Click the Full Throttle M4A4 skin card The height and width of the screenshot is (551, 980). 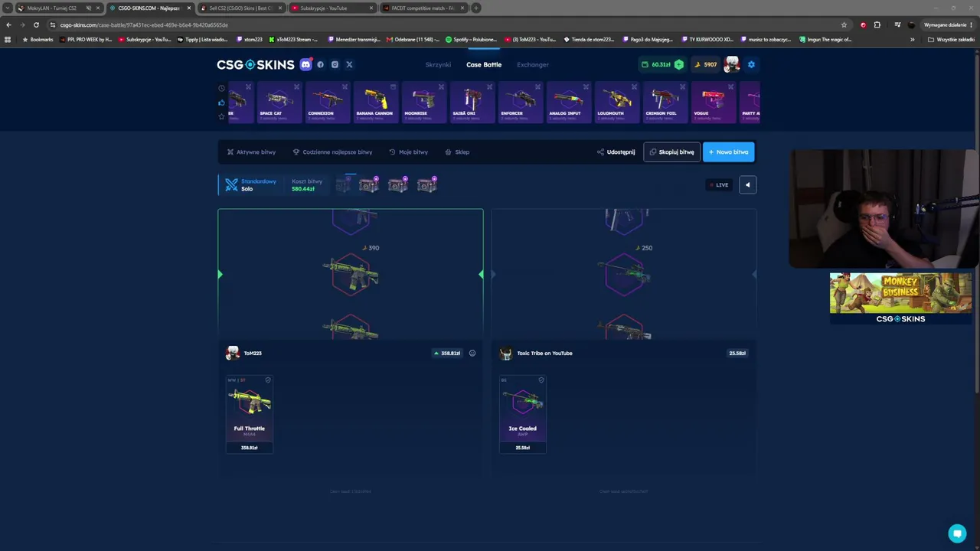[249, 414]
